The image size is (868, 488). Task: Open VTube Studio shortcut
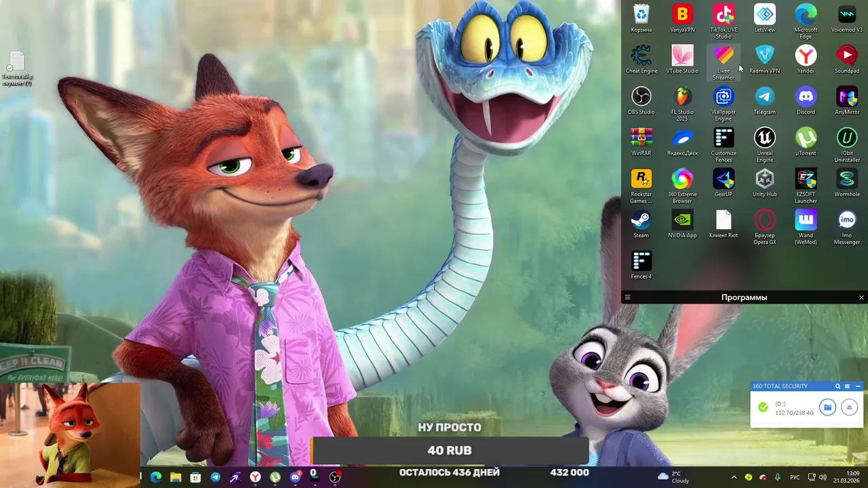[x=682, y=60]
